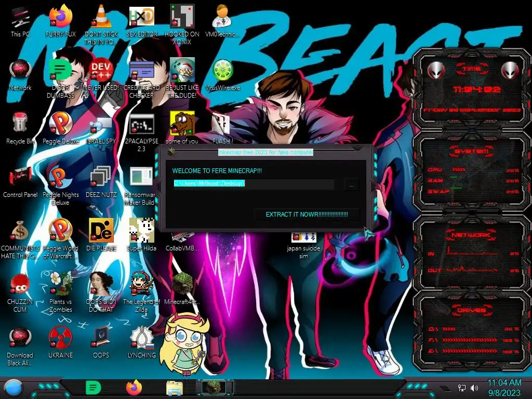Click the left alien head in TIME gadget

[x=436, y=71]
